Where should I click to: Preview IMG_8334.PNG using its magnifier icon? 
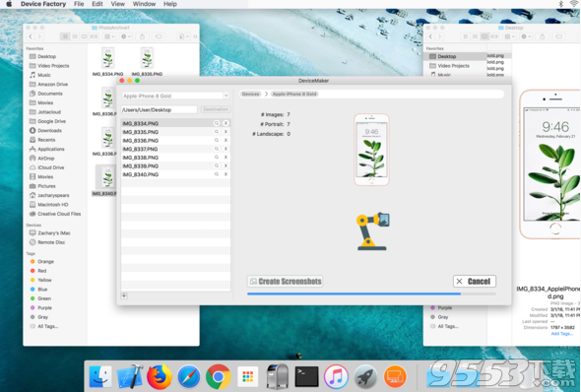coord(217,123)
